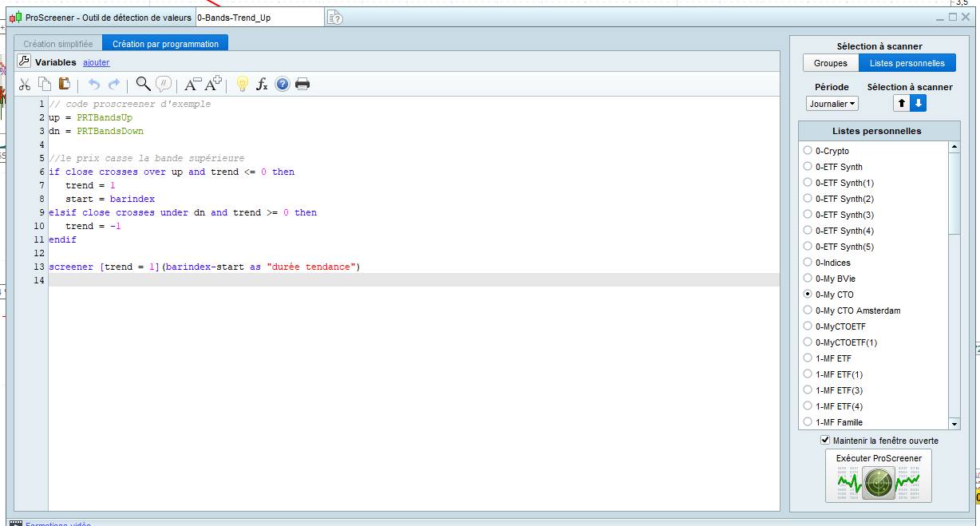Image resolution: width=980 pixels, height=526 pixels.
Task: Switch to the Groupes selection tab
Action: point(830,63)
